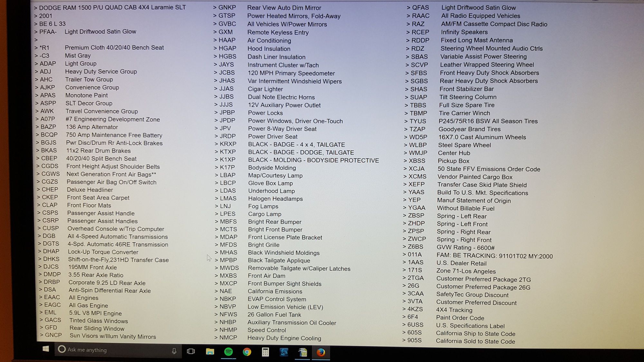Select the "Infinity Speakers" RCEP entry
Viewport: 644px width, 362px height.
coord(464,32)
